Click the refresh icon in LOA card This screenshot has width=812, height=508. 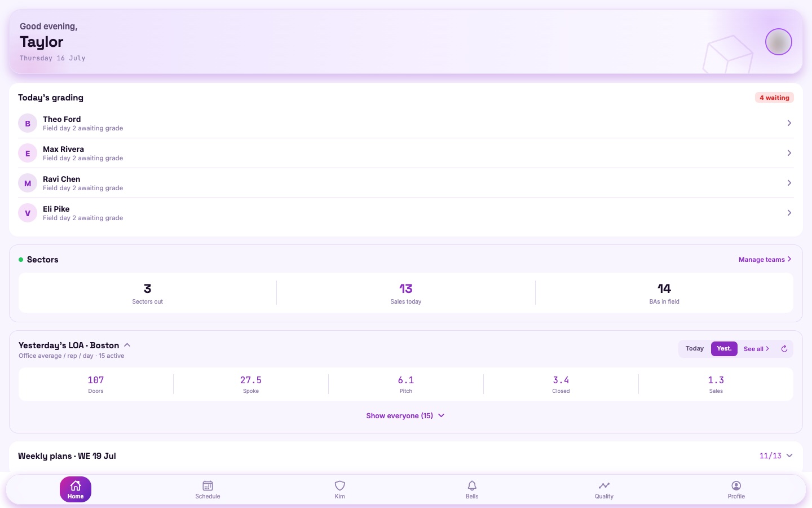coord(784,349)
